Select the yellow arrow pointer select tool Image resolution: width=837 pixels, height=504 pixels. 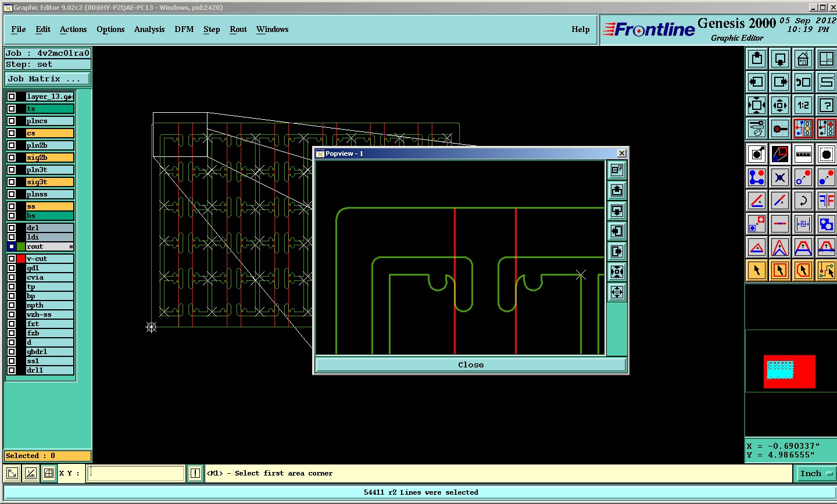757,270
